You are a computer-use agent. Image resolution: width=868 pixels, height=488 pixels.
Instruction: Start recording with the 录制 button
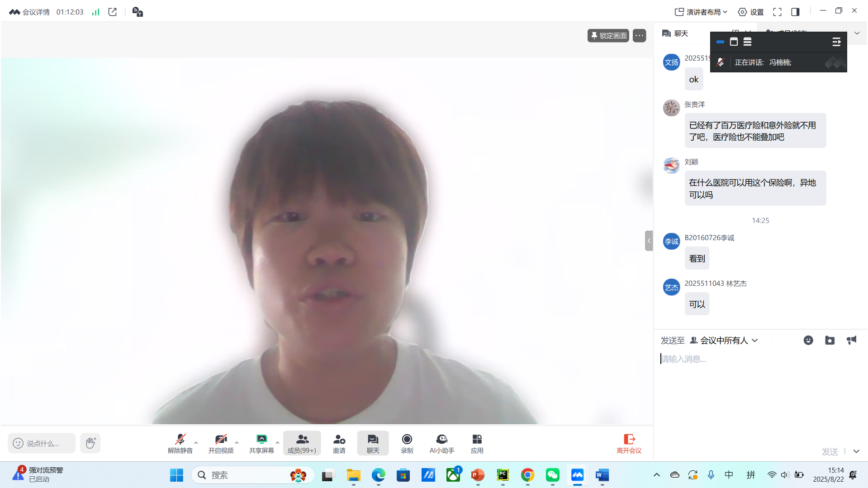click(407, 443)
